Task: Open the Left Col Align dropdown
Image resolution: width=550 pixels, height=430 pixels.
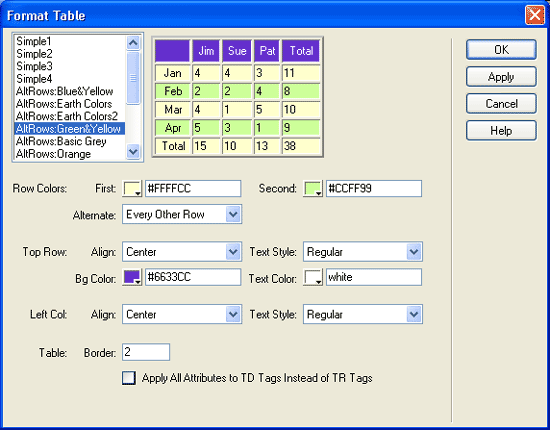Action: [x=182, y=314]
